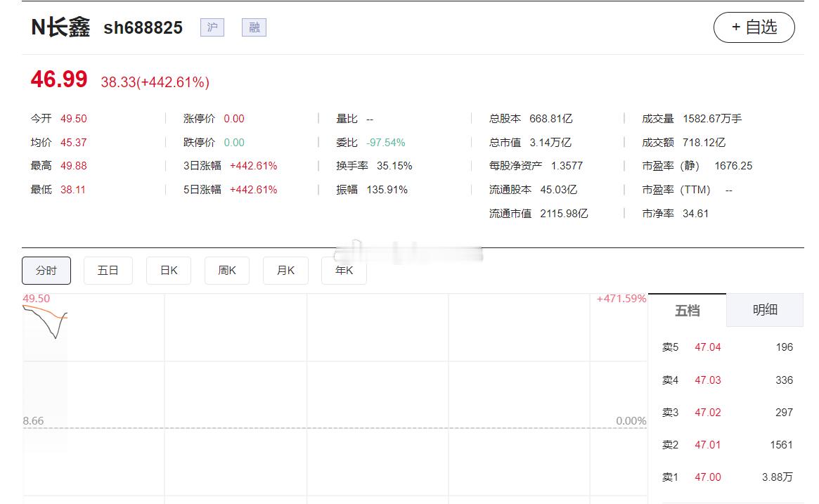Click 卖4 price 47.03
Image resolution: width=819 pixels, height=504 pixels.
708,380
